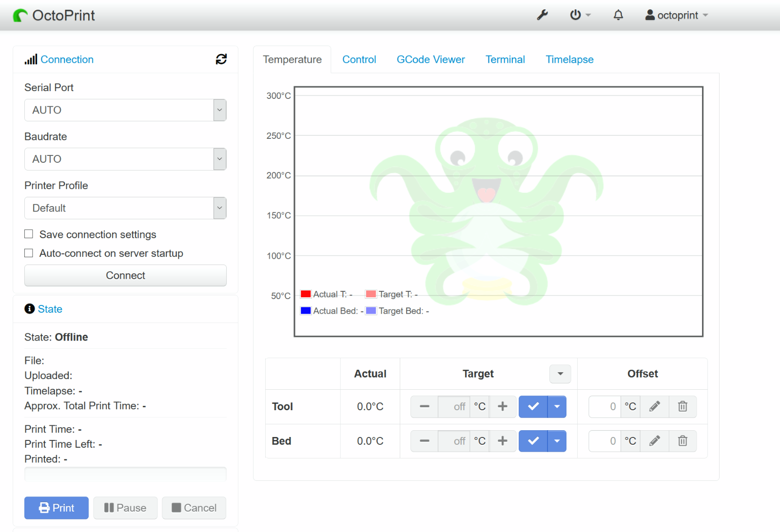Click the State info icon
The height and width of the screenshot is (532, 780).
pos(30,309)
